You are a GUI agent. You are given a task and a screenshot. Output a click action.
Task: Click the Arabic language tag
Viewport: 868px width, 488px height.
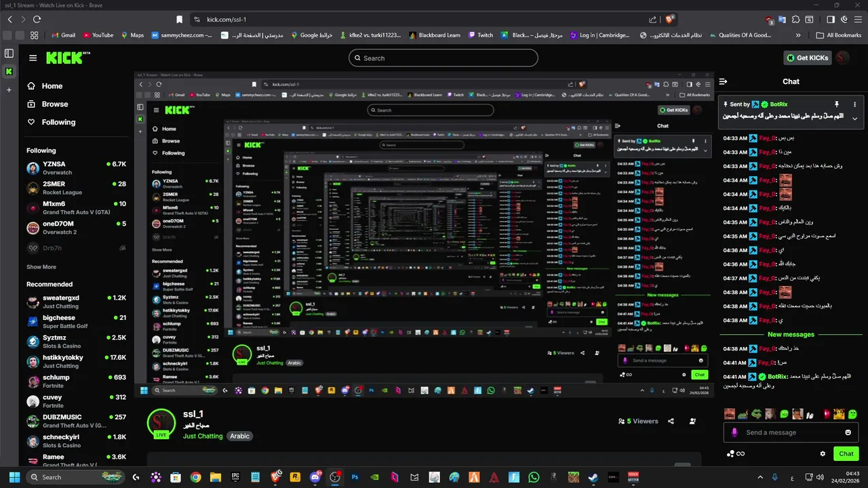point(240,436)
